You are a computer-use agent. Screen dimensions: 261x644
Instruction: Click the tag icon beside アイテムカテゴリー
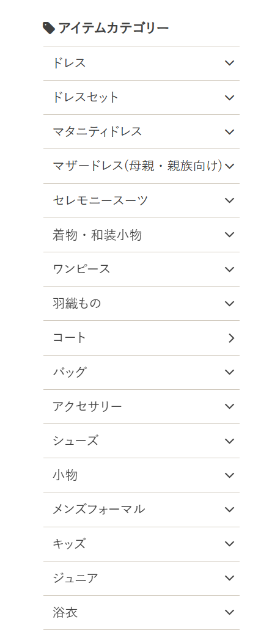coord(49,28)
